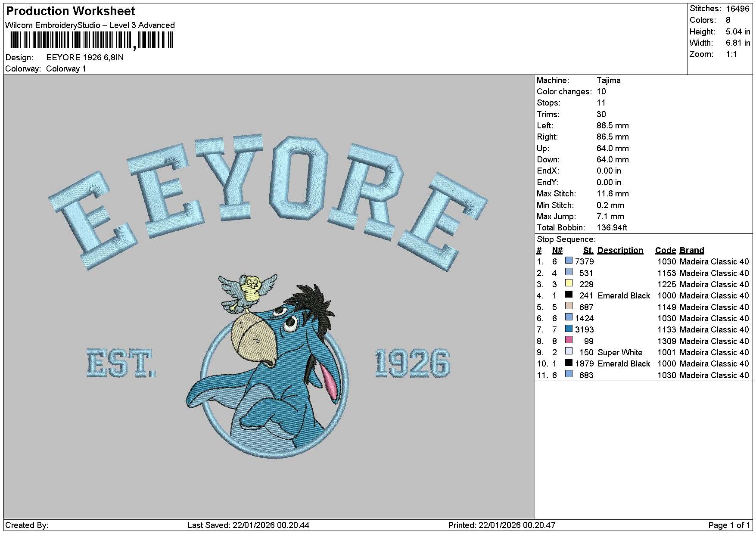Click the 'EndX:' label
The width and height of the screenshot is (756, 534).
point(548,171)
